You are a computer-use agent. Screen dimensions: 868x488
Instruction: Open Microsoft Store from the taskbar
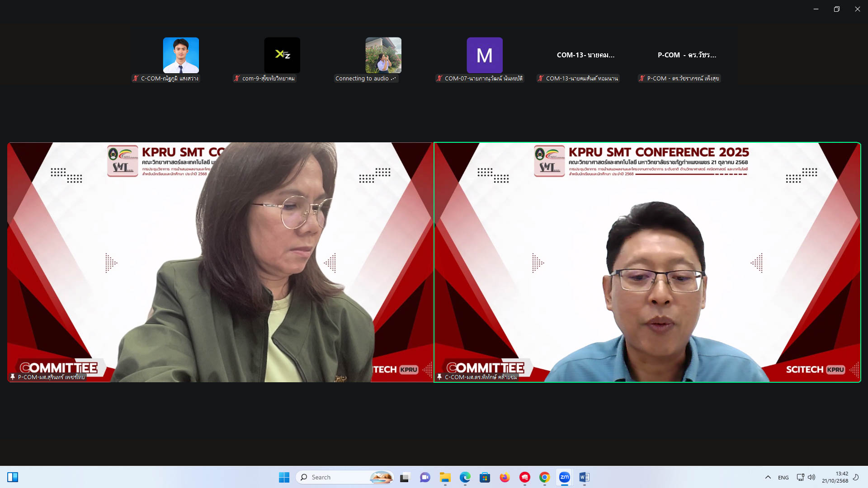[x=485, y=477]
